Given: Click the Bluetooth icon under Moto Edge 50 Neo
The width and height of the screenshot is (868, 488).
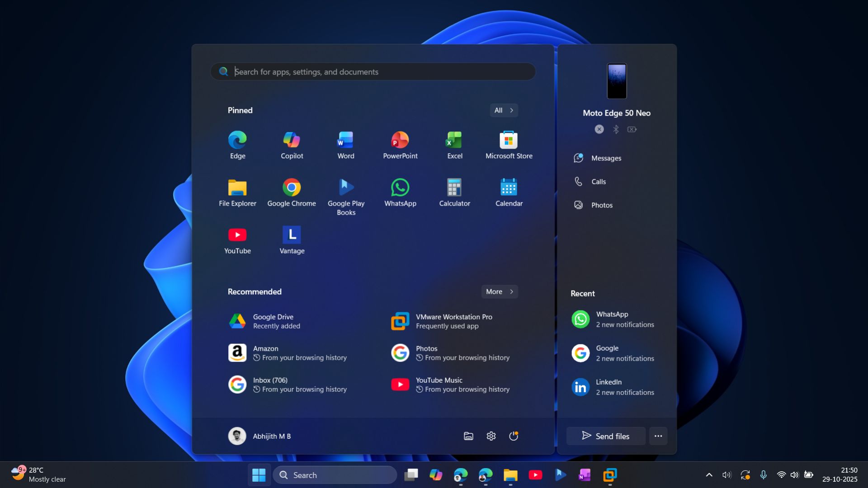Looking at the screenshot, I should click(x=616, y=129).
